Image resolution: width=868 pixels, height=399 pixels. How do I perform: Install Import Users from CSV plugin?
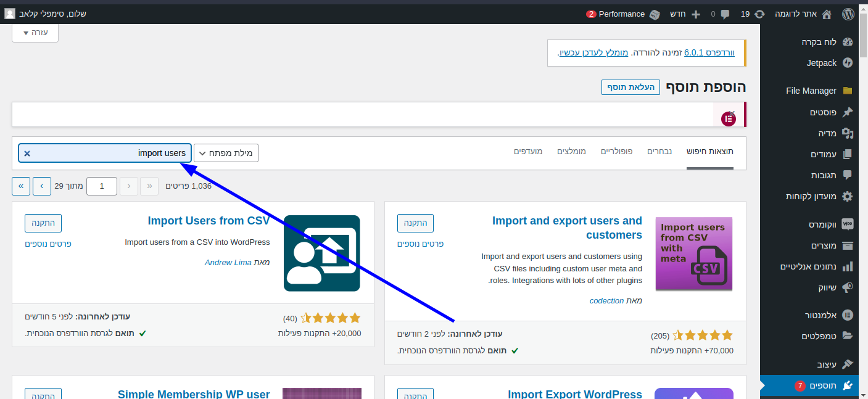pos(43,223)
